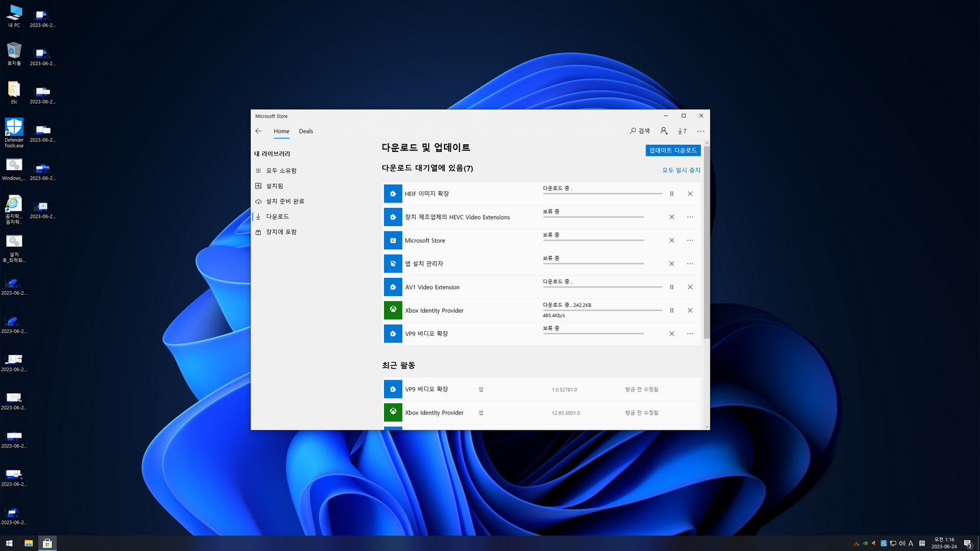
Task: Click the HEIF 이미지 확장 app icon
Action: (393, 194)
